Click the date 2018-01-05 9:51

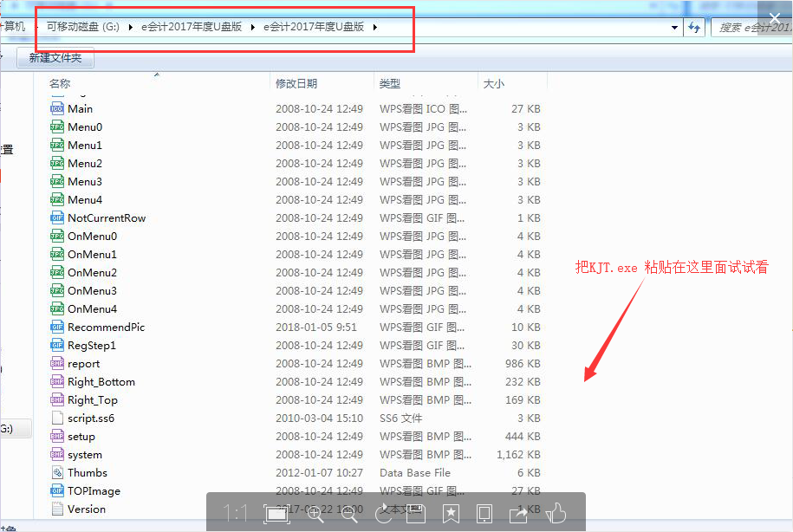point(316,328)
